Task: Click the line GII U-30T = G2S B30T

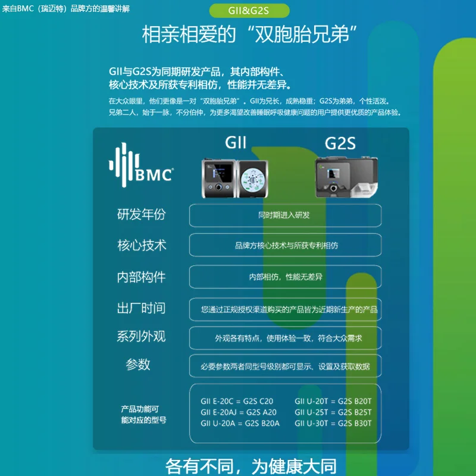Action: [333, 423]
